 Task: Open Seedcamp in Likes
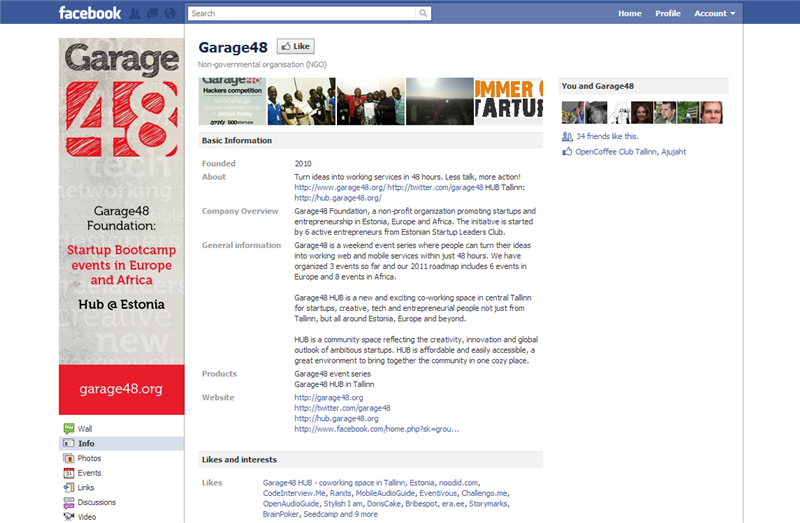coord(320,514)
